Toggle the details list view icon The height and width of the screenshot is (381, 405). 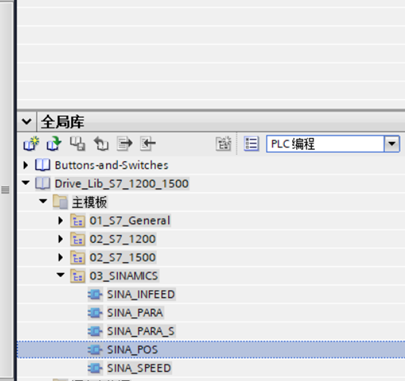pos(251,144)
